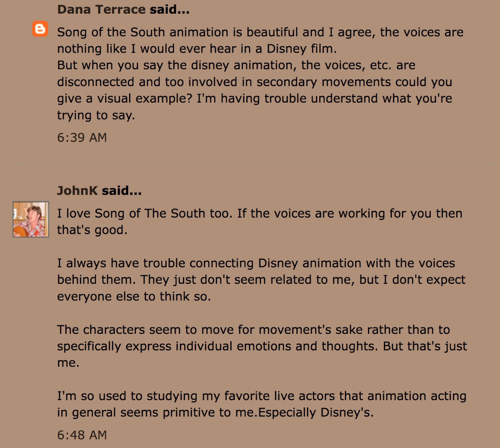
Task: Click the word "said..." after Dana Terrace
Action: pyautogui.click(x=170, y=9)
